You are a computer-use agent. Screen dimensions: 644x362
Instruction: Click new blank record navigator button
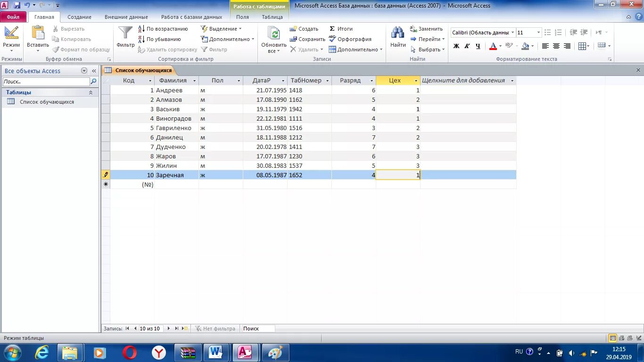[x=185, y=329]
